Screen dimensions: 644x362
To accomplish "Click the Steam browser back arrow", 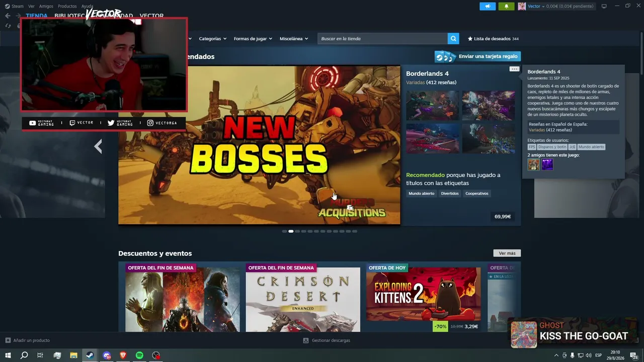I will [8, 16].
